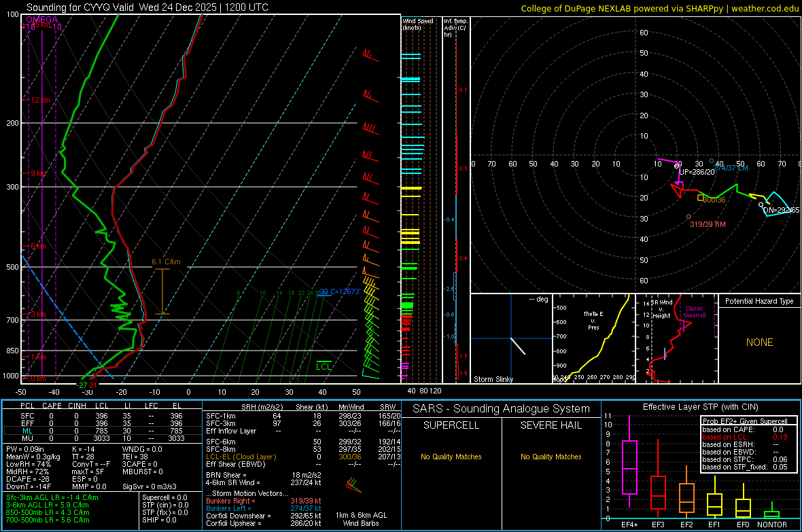Click No Quality Matches under SUPERCELL
Screen dimensions: 802x532
coord(451,457)
